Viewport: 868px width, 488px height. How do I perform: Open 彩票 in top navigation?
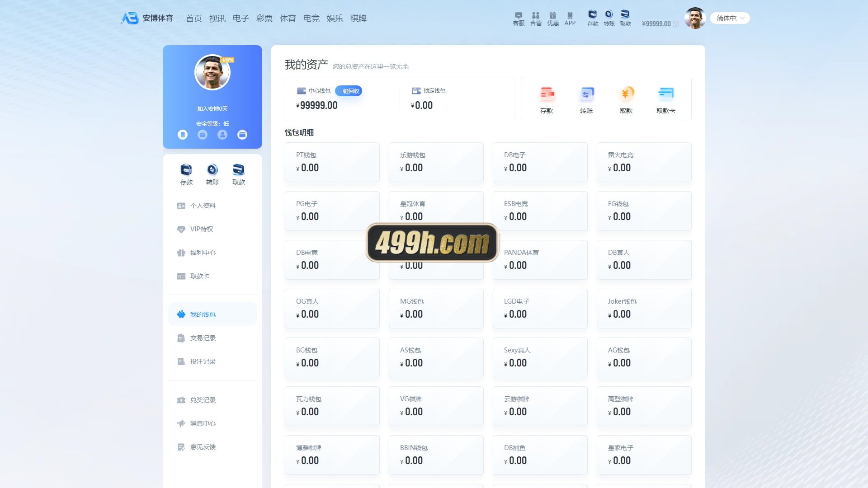pos(264,19)
